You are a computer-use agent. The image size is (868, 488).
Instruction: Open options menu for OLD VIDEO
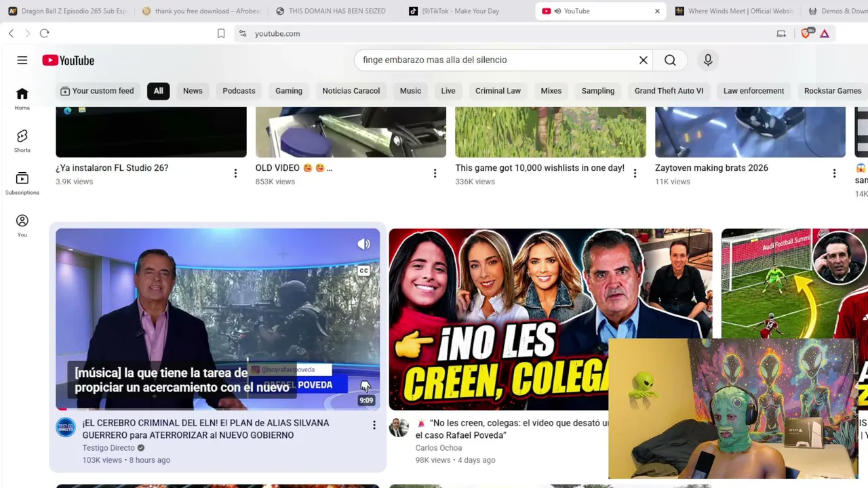[x=435, y=174]
